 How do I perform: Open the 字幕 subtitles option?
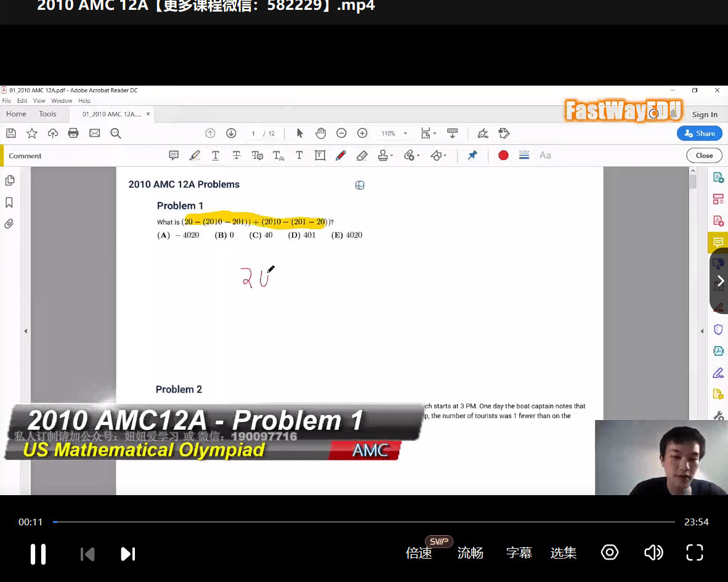pyautogui.click(x=519, y=553)
